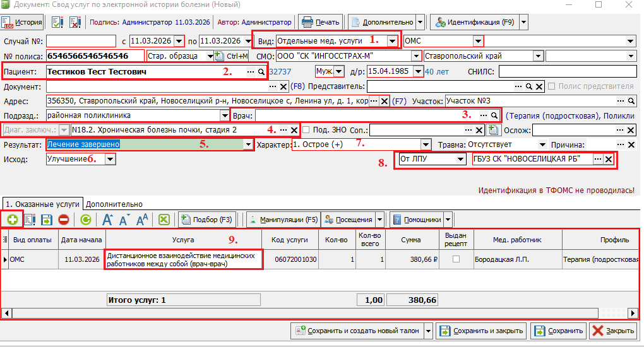
Task: Click the save diskette icon in services toolbar
Action: [x=47, y=220]
